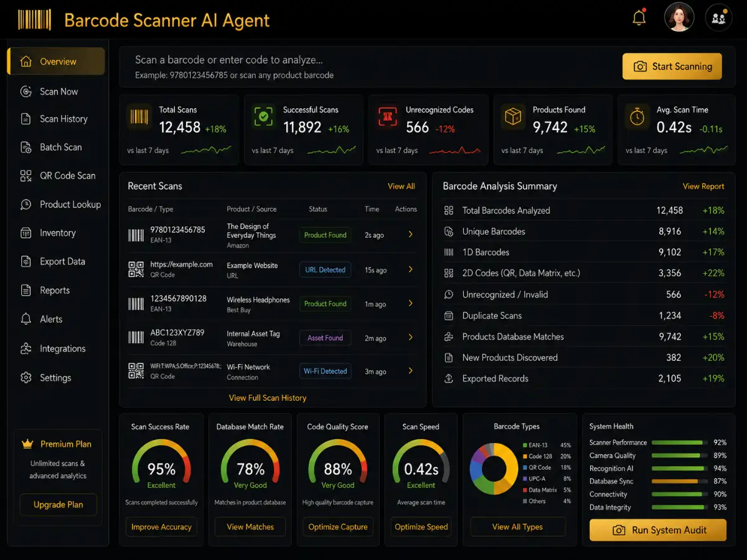Click View All in Recent Scans
Image resolution: width=747 pixels, height=560 pixels.
(x=401, y=186)
